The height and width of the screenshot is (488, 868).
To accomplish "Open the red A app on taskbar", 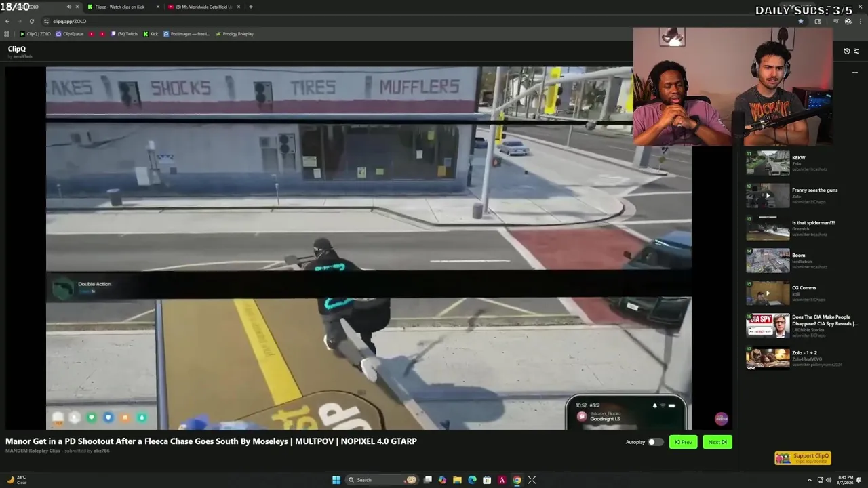I will [502, 480].
